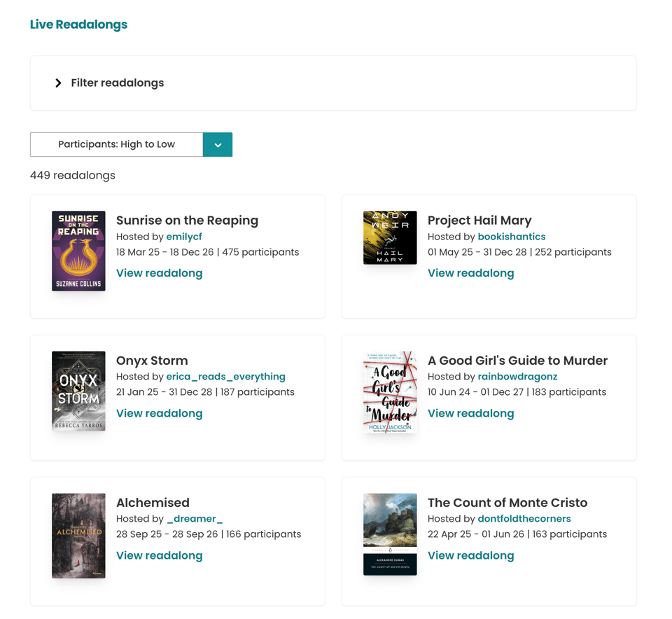View readalong for A Good Girl's Guide to Murder
672x619 pixels.
point(470,413)
